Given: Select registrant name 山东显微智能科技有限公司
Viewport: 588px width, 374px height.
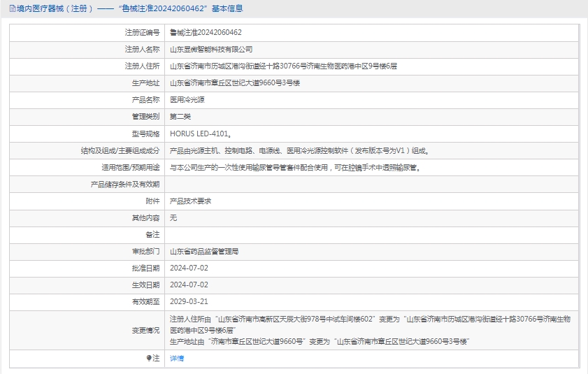Looking at the screenshot, I should pyautogui.click(x=211, y=50).
